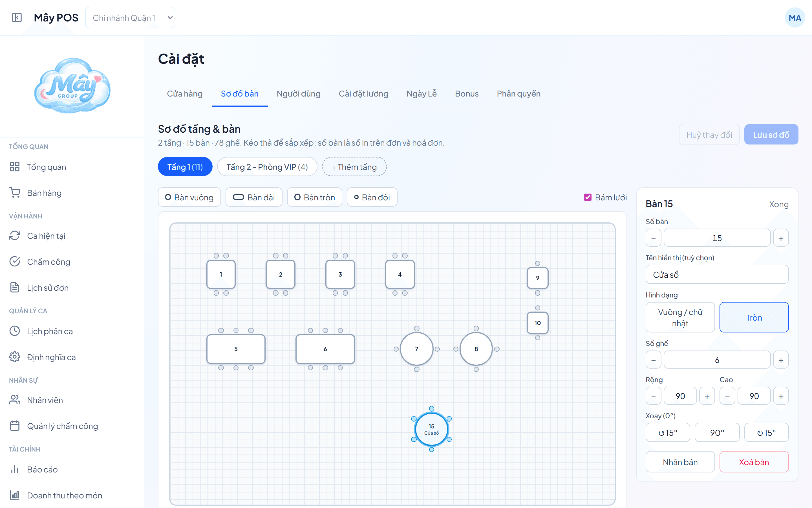Image resolution: width=812 pixels, height=508 pixels.
Task: Switch to the Cửa hàng tab
Action: click(185, 94)
